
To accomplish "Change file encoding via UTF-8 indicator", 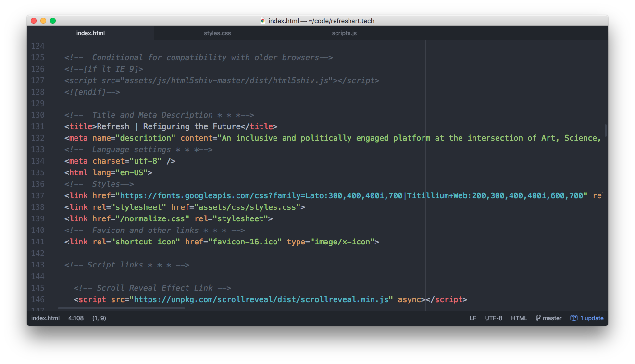I will (x=494, y=318).
